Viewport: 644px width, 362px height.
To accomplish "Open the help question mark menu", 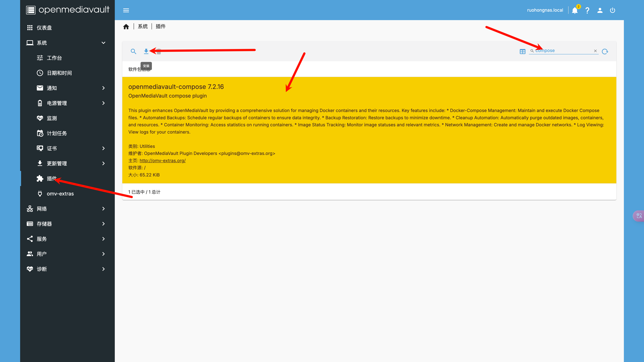I will (587, 10).
